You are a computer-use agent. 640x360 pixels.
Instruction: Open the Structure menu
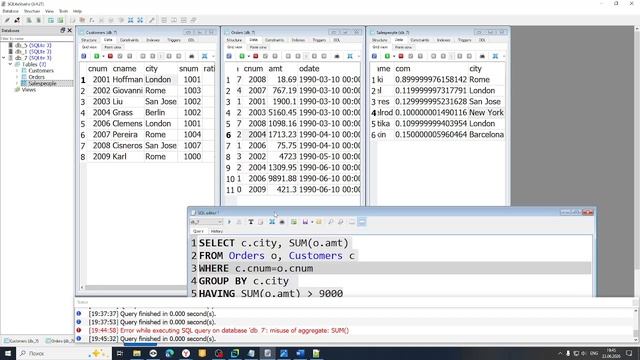coord(32,11)
